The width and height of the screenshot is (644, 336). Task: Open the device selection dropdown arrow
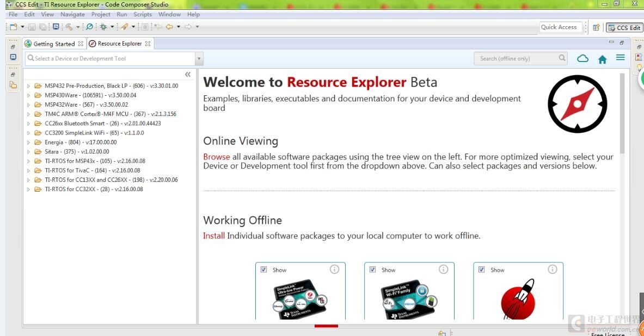point(199,59)
